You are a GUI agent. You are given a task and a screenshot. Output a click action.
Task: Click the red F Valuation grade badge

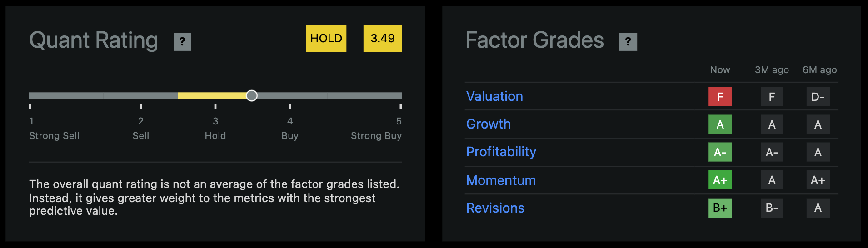720,97
